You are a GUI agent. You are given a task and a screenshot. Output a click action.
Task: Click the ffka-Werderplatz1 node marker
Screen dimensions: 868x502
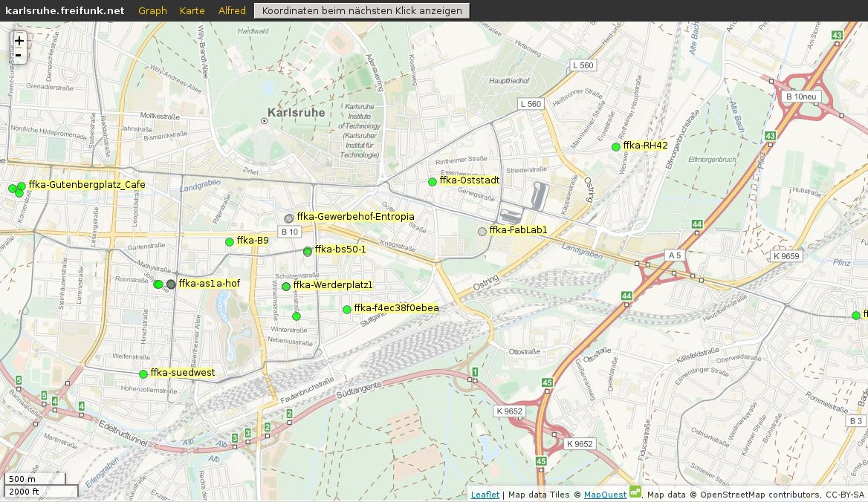click(285, 285)
